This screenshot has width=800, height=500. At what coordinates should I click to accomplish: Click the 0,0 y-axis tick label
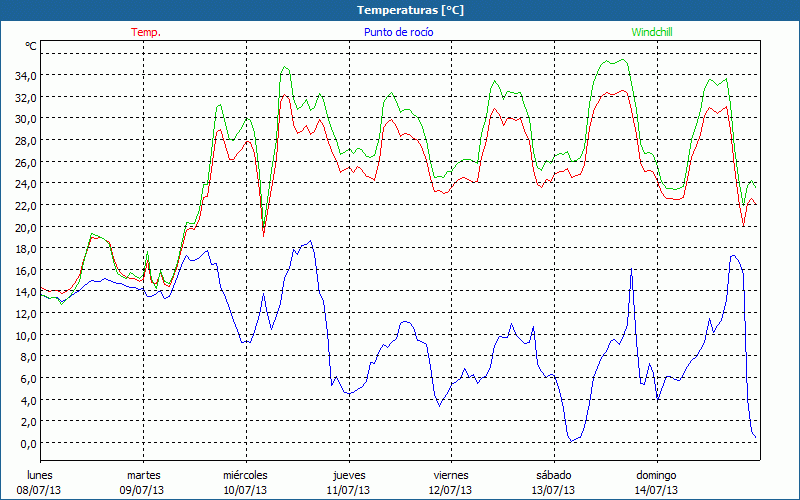coord(28,444)
